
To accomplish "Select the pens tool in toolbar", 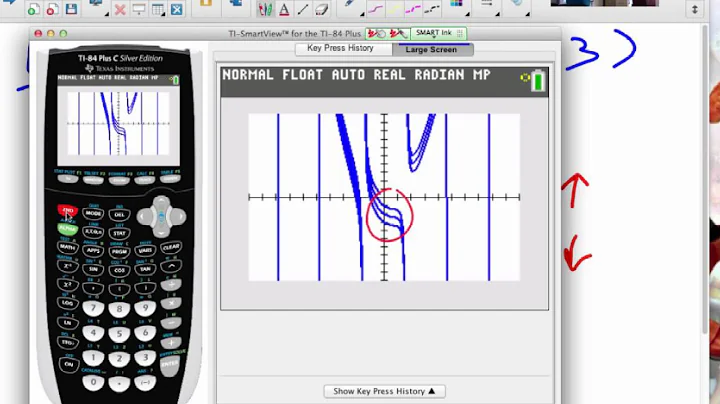I will [265, 9].
